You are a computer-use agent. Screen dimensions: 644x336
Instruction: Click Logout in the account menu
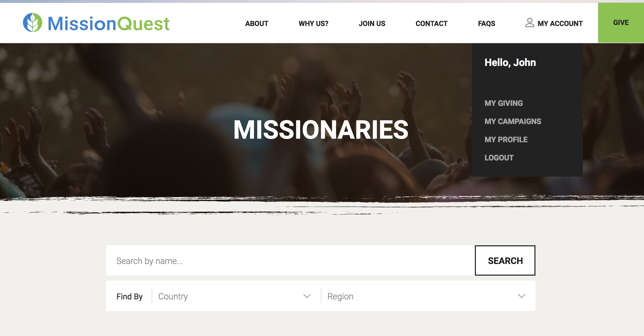point(499,158)
